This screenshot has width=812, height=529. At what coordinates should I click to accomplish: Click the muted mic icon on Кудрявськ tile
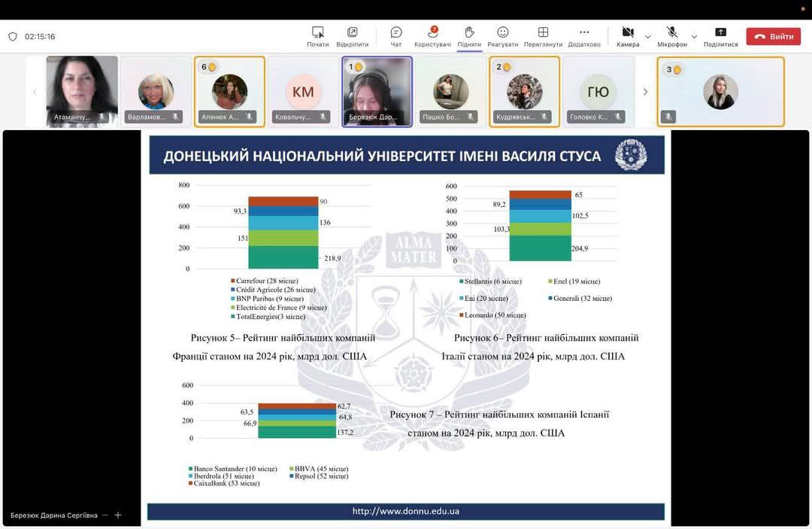coord(544,117)
